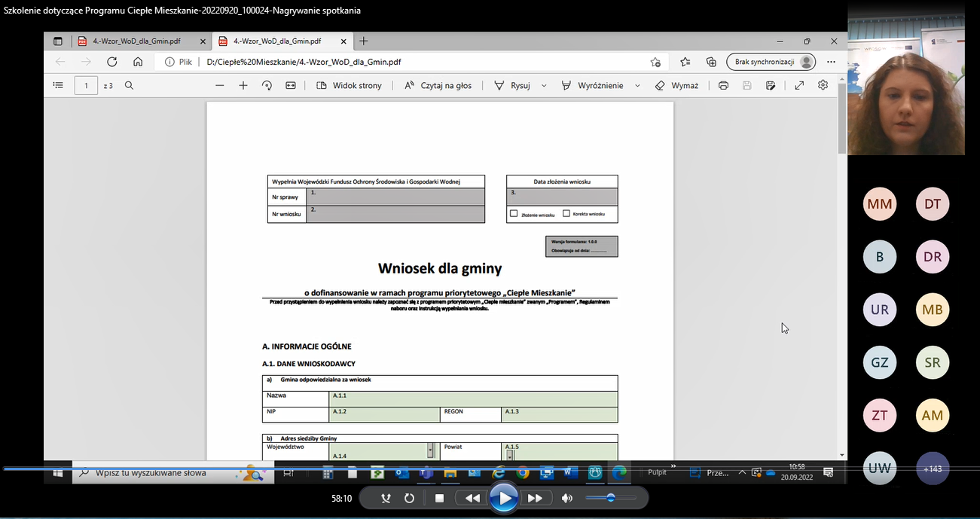
Task: Check the 'Korekta wniosku' checkbox
Action: (x=566, y=214)
